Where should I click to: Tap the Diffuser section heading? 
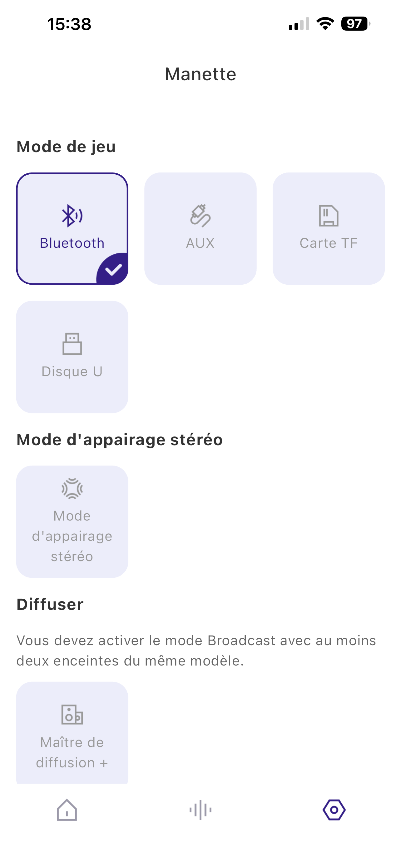[x=50, y=605]
